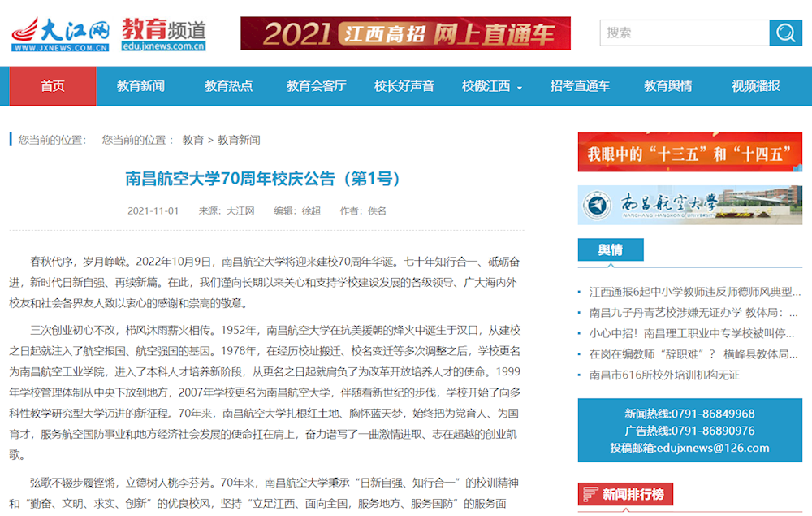Open the 十三五 和 十四五 banner

tap(689, 152)
